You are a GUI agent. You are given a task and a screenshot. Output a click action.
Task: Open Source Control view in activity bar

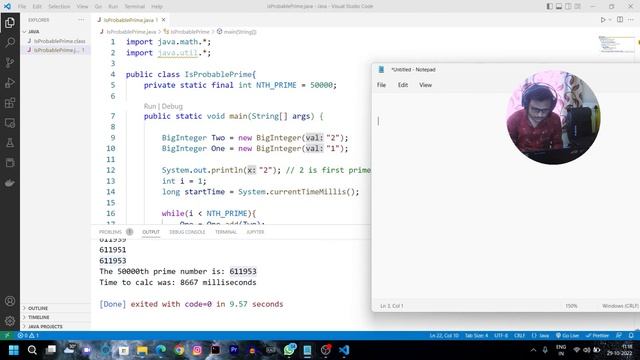pos(10,62)
